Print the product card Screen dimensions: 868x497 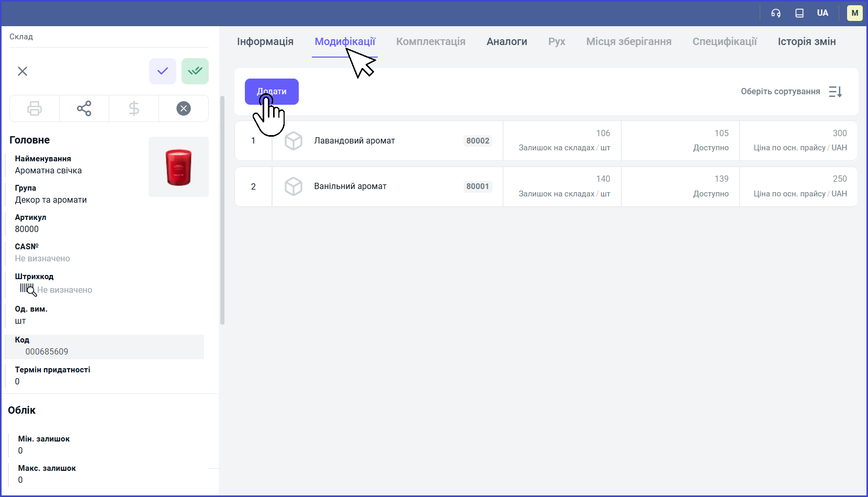click(x=35, y=108)
